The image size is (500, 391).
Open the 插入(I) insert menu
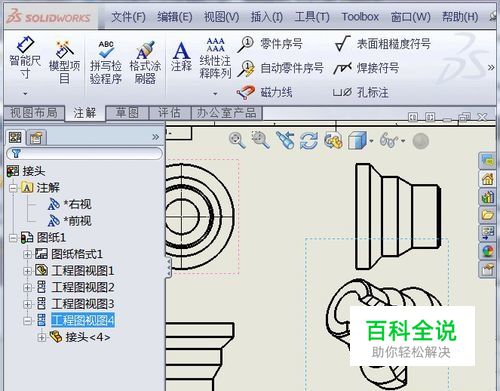[x=267, y=17]
